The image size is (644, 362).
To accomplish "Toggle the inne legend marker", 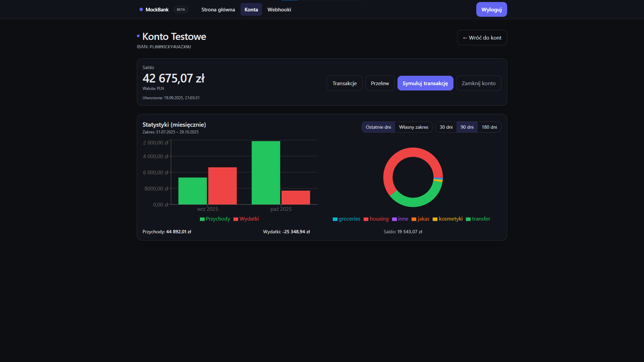I will click(394, 219).
